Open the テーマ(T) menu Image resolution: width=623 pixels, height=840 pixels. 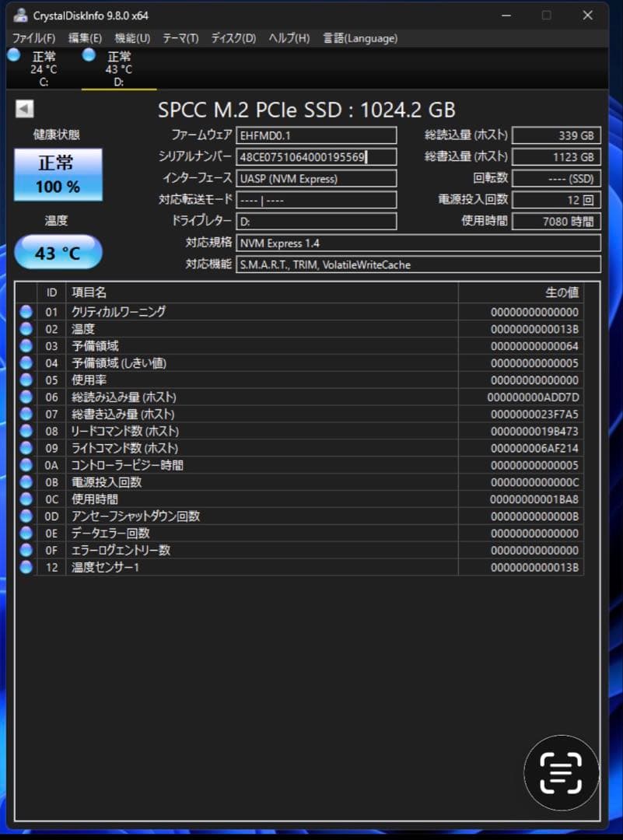180,38
